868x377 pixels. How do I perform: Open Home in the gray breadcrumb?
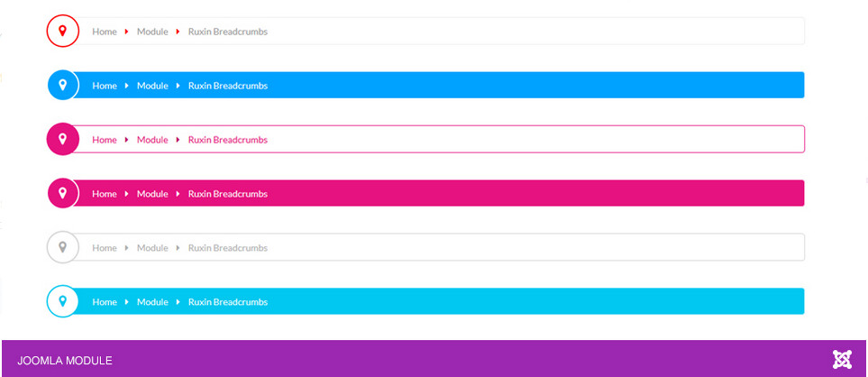105,248
